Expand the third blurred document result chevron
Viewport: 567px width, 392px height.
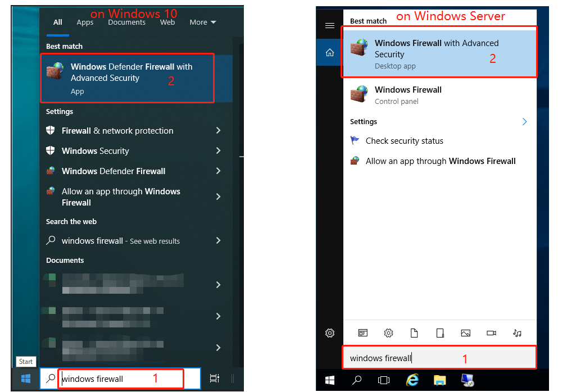(x=218, y=348)
